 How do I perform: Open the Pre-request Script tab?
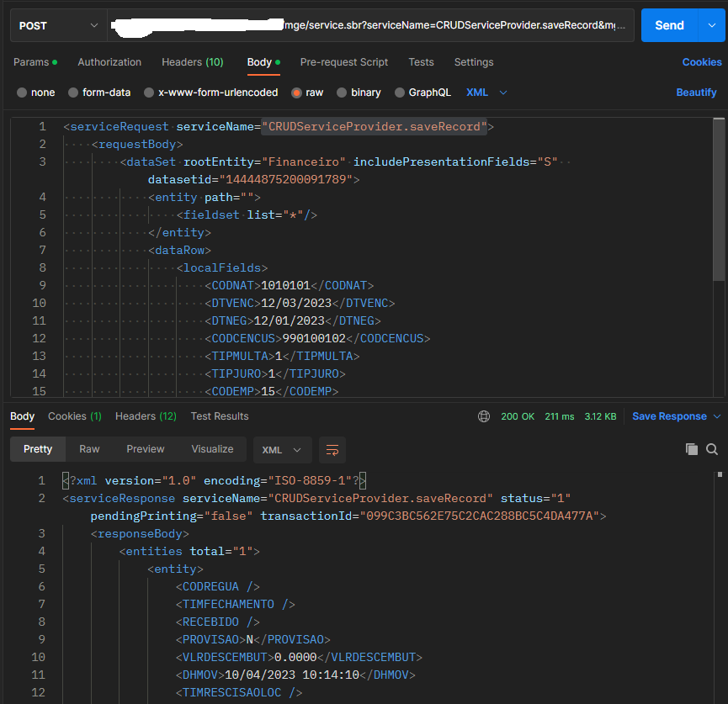[x=344, y=62]
